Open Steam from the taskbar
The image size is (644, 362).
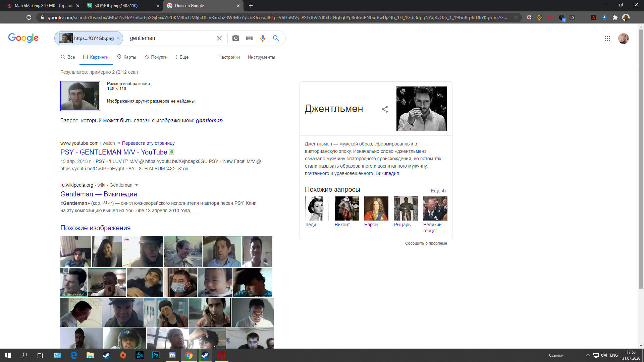[106, 355]
